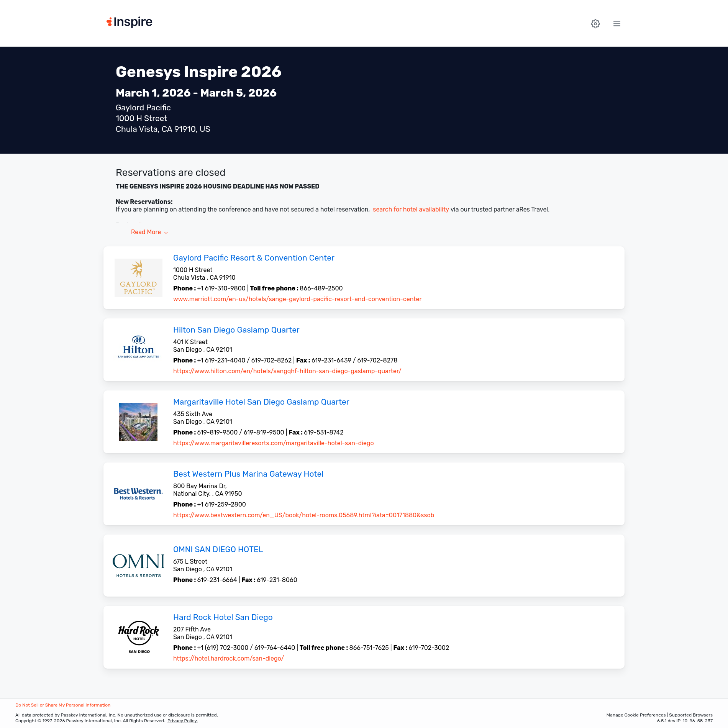Click the Genesys Inspire 2026 heading

pyautogui.click(x=198, y=72)
